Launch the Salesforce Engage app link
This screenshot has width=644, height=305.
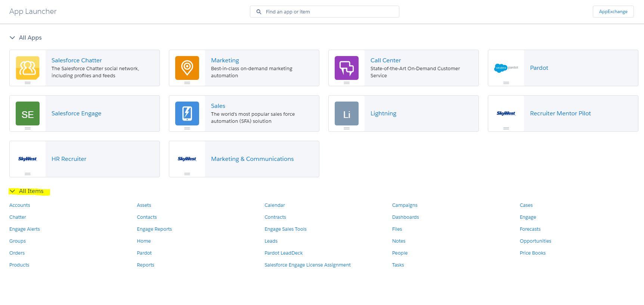pyautogui.click(x=76, y=113)
